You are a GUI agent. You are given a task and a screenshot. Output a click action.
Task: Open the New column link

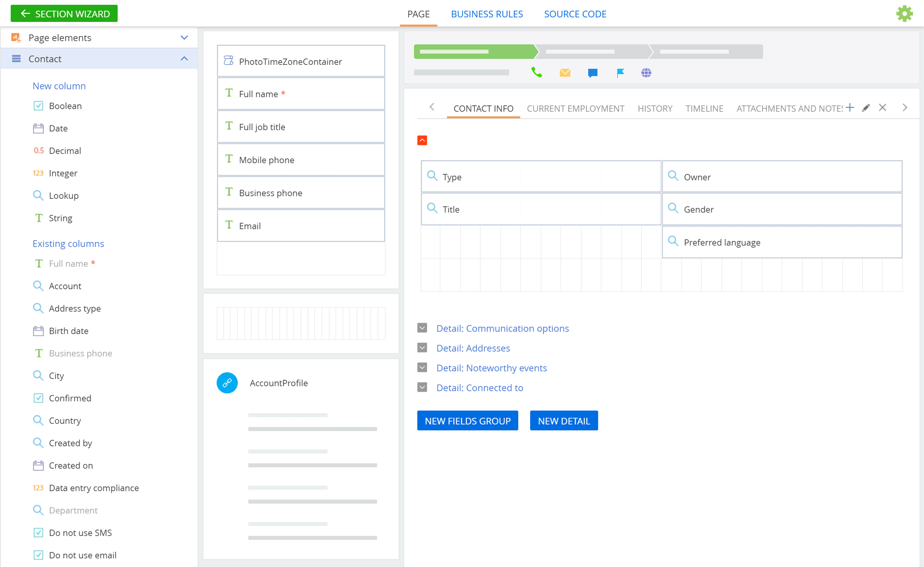click(59, 86)
